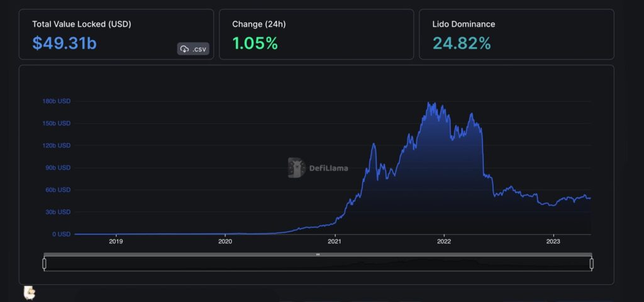
Task: Click the 1.05% 24h change value
Action: (x=255, y=43)
